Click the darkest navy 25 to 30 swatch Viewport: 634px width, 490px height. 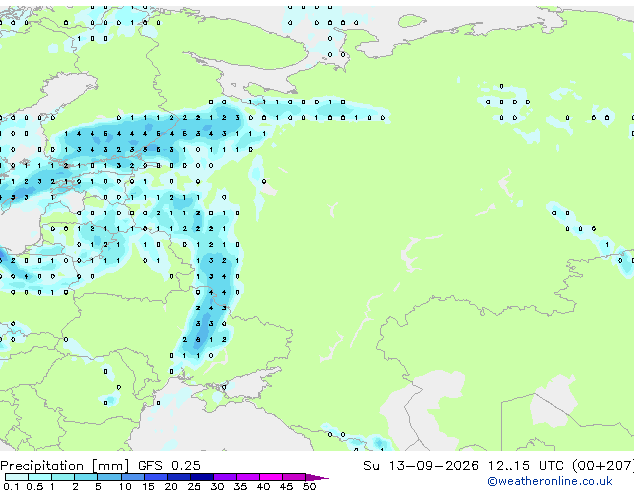coord(201,477)
